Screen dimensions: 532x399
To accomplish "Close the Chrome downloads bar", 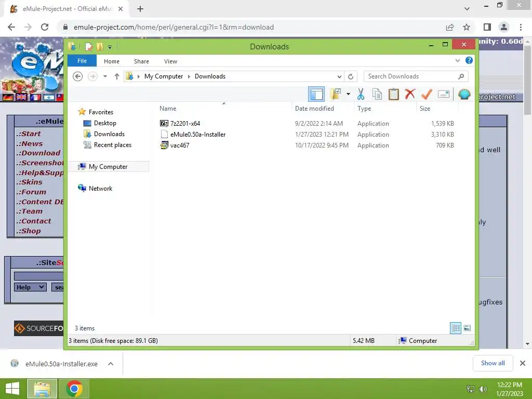I will coord(523,363).
